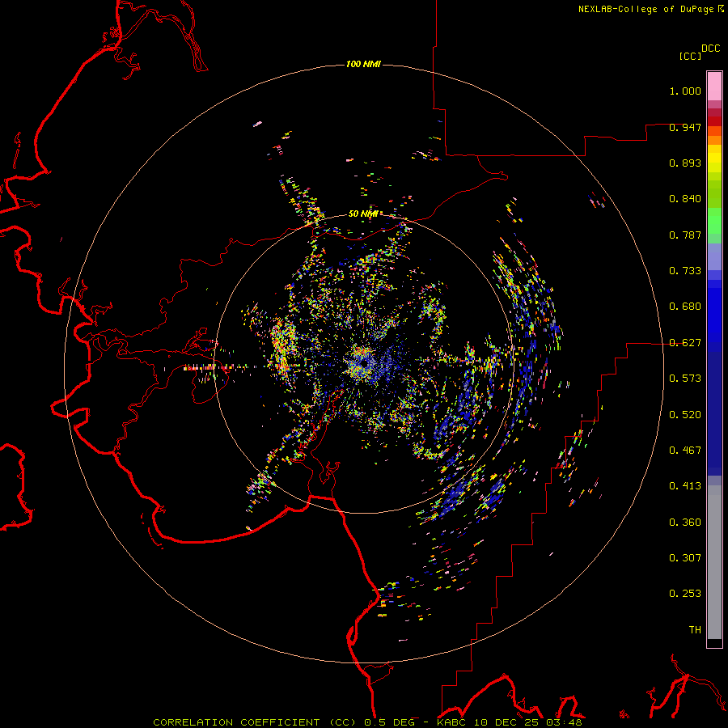This screenshot has height=728, width=728.
Task: Select the 0.947 scale value
Action: [685, 127]
